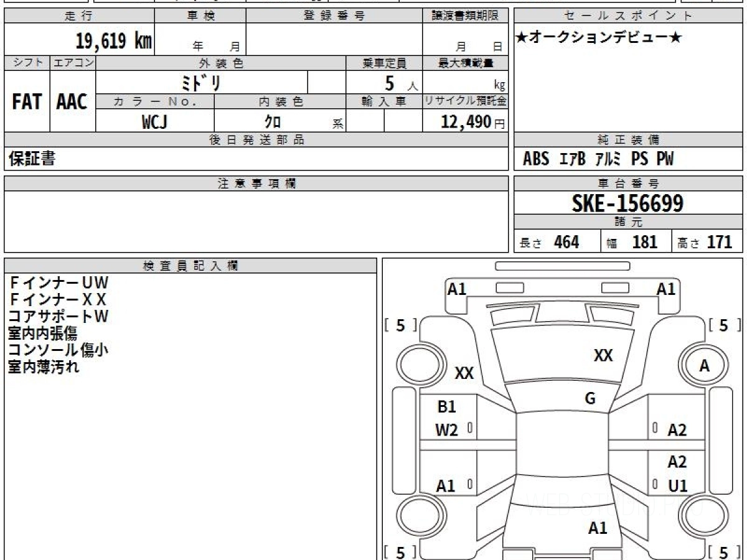Click the B1 mark on the door in the diagram
The height and width of the screenshot is (560, 747).
447,407
